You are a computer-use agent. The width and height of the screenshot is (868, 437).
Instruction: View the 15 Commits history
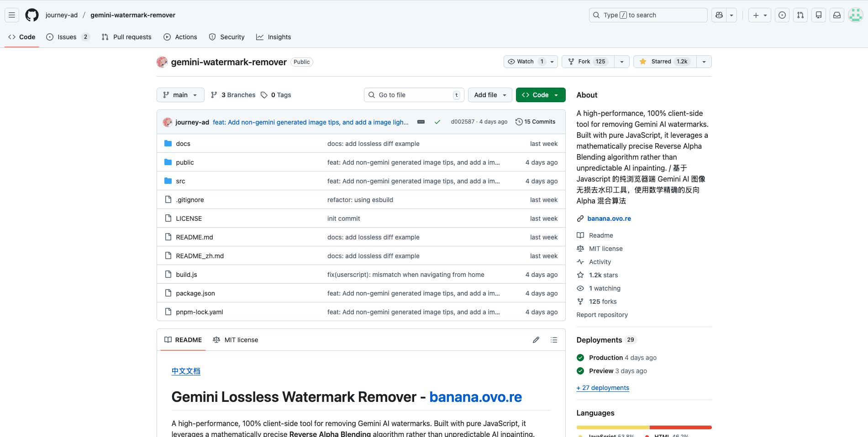536,122
